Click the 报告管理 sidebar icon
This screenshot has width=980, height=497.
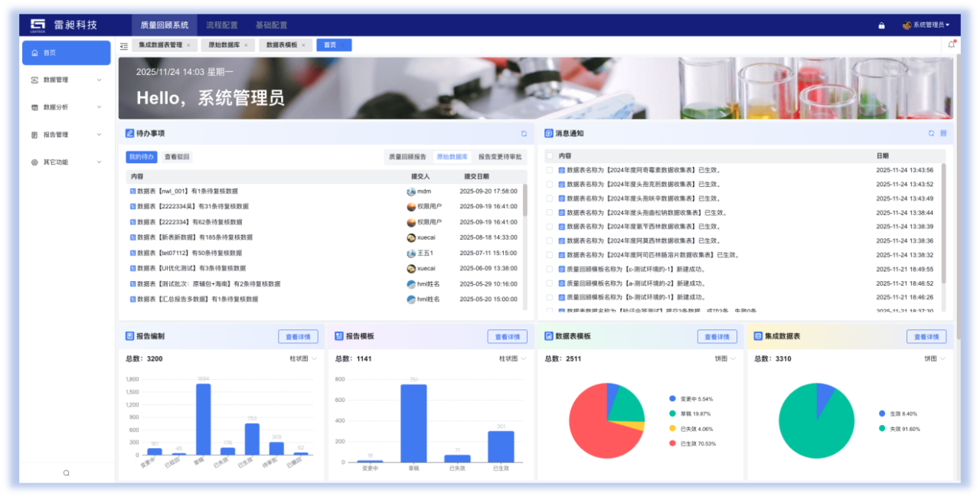tap(34, 135)
